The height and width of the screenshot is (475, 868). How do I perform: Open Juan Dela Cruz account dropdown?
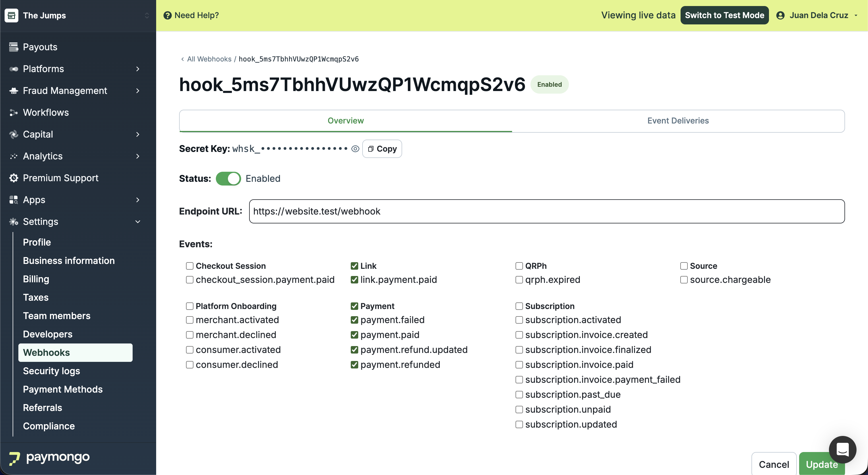(818, 16)
